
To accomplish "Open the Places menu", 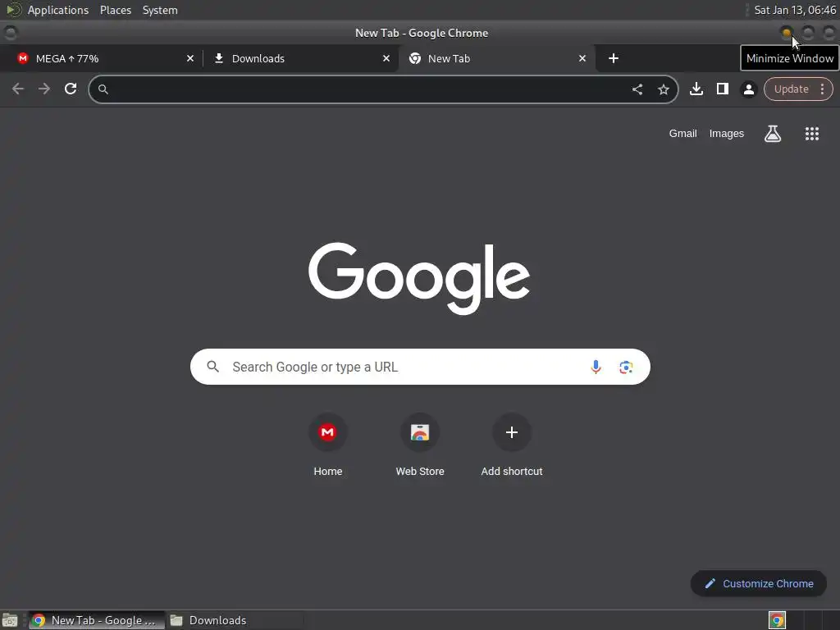I will coord(115,10).
